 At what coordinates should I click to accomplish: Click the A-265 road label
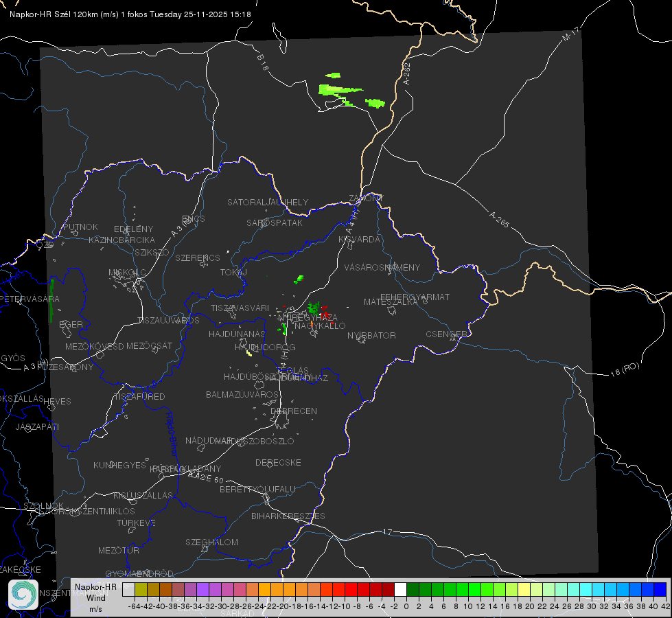(x=499, y=220)
